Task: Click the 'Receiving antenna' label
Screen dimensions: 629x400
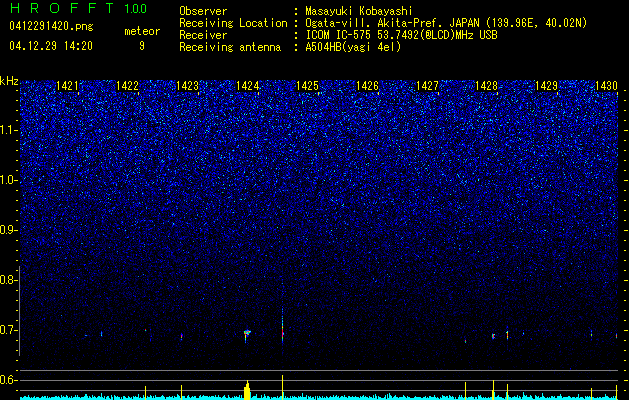Action: tap(230, 47)
